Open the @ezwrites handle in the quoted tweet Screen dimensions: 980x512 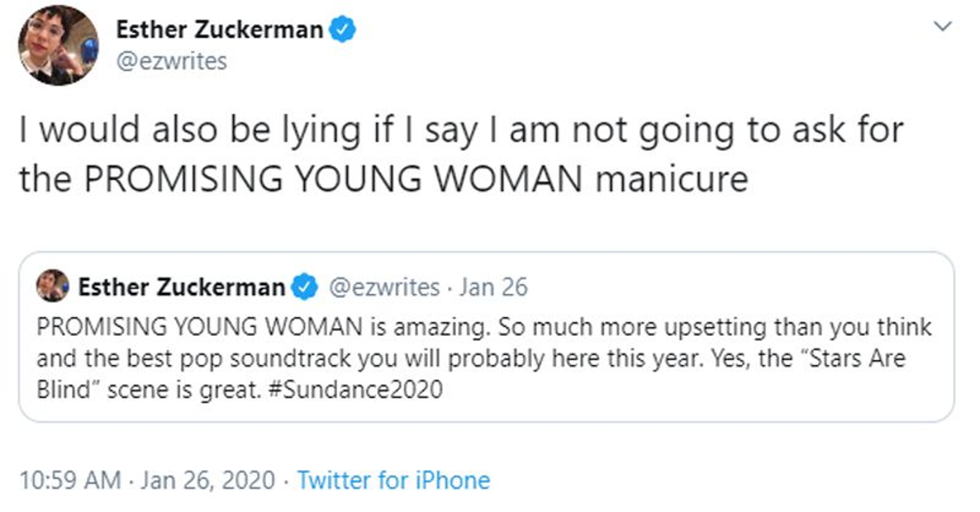tap(384, 287)
